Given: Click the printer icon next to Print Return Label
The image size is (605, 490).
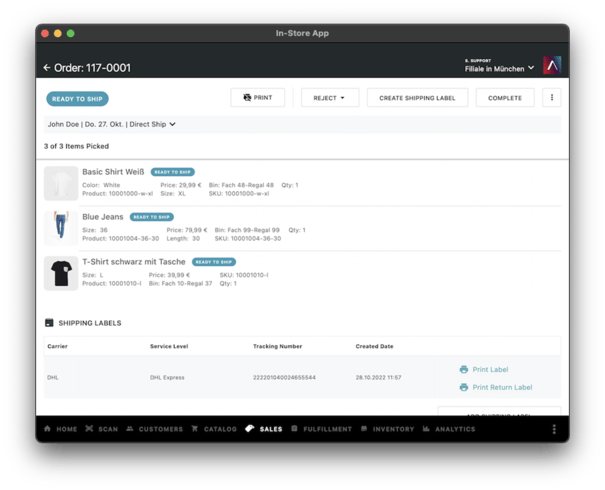Looking at the screenshot, I should click(464, 387).
